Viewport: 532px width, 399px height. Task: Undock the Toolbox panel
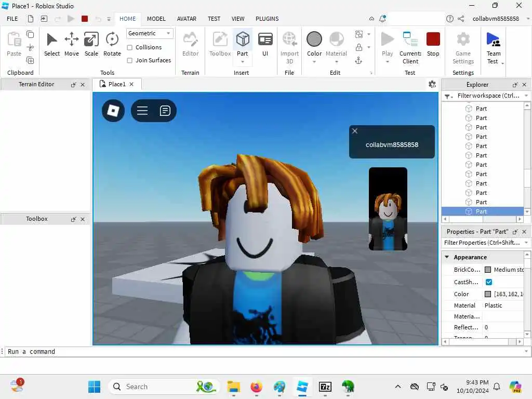pos(73,219)
